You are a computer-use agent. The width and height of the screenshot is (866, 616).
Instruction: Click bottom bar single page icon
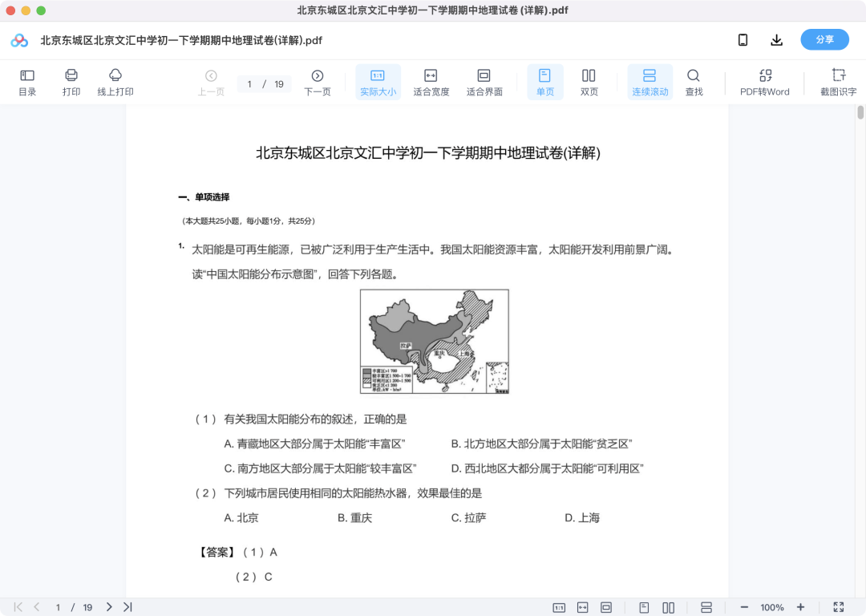(644, 608)
